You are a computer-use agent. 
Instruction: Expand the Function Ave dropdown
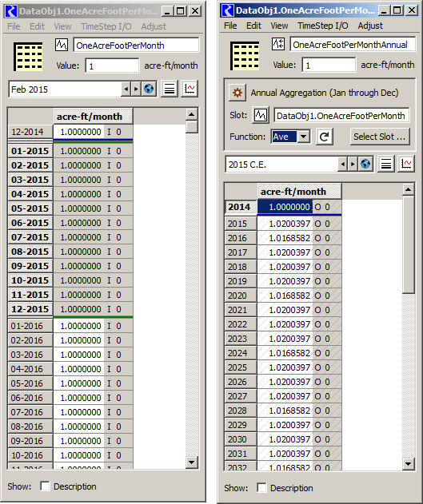click(304, 137)
